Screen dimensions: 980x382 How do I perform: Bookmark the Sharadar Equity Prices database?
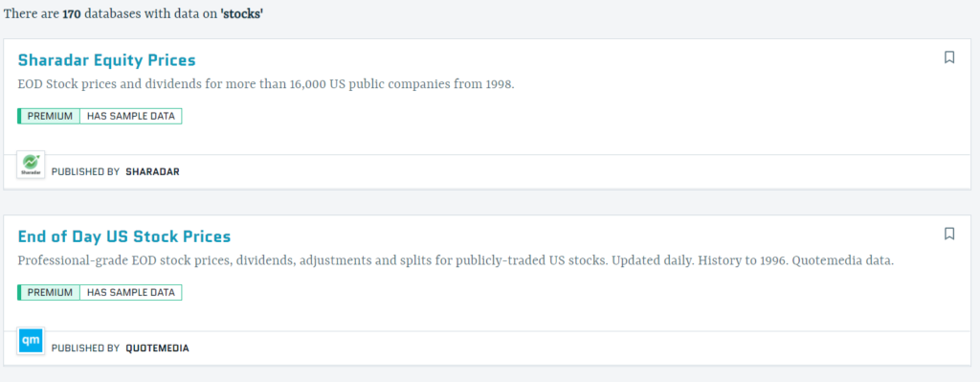point(949,57)
